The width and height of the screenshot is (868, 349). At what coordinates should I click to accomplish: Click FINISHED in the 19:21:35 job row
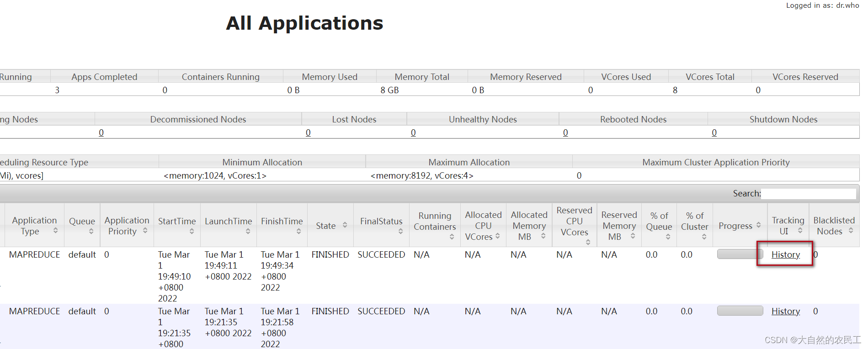pyautogui.click(x=330, y=311)
